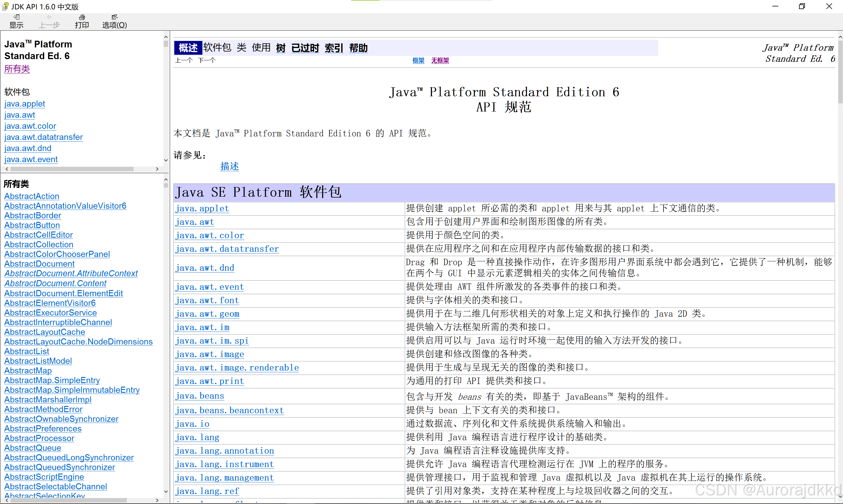Open the 帮助 tab
843x504 pixels.
[358, 48]
